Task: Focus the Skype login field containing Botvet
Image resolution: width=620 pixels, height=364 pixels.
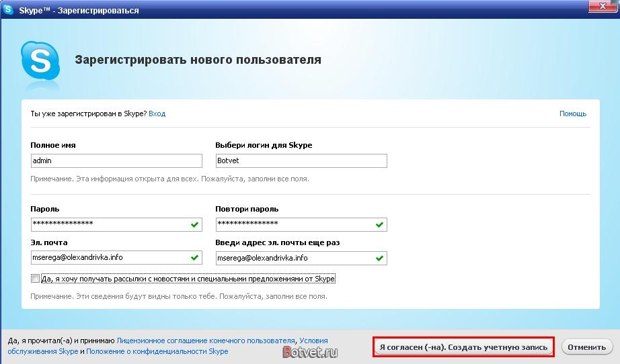Action: click(x=301, y=161)
